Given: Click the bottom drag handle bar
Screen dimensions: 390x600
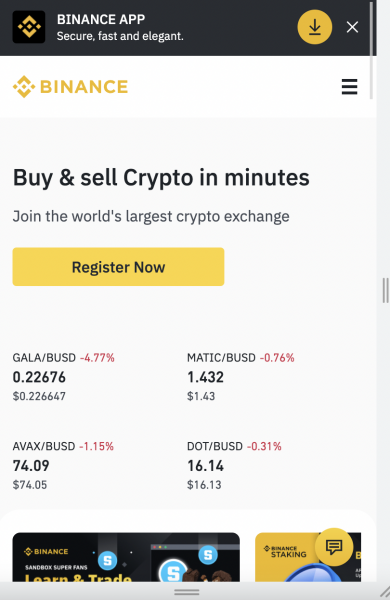Looking at the screenshot, I should point(187,592).
